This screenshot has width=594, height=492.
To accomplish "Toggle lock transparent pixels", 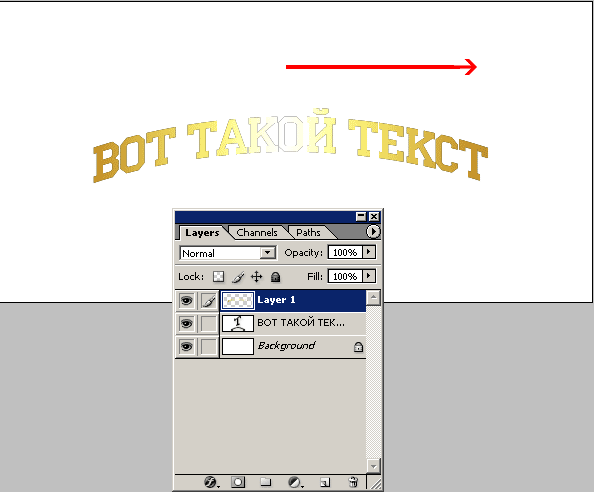I will pyautogui.click(x=218, y=276).
